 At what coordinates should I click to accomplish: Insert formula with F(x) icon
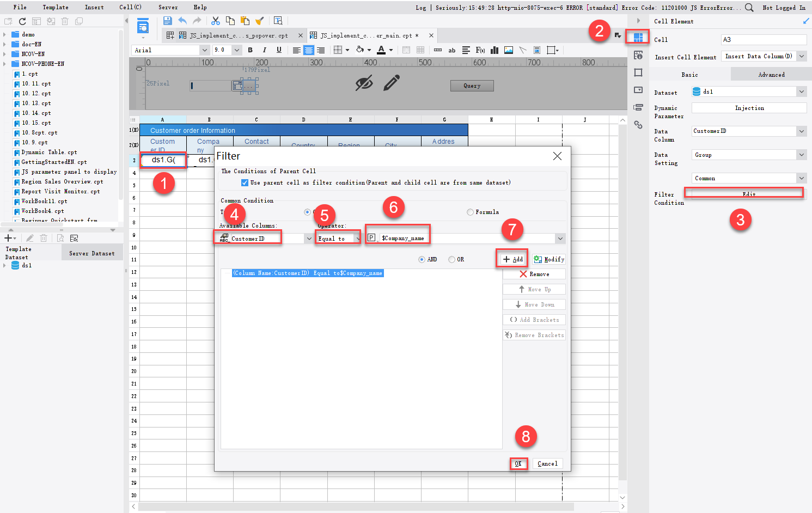click(480, 50)
